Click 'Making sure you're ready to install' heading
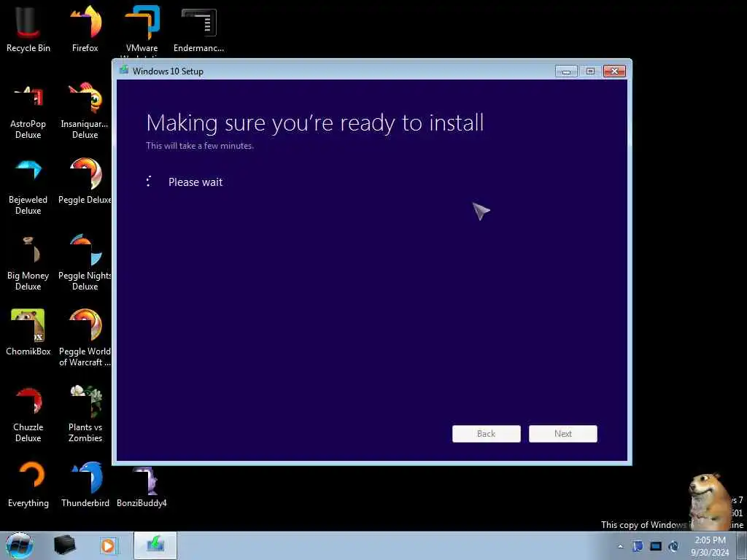Image resolution: width=747 pixels, height=560 pixels. (315, 122)
